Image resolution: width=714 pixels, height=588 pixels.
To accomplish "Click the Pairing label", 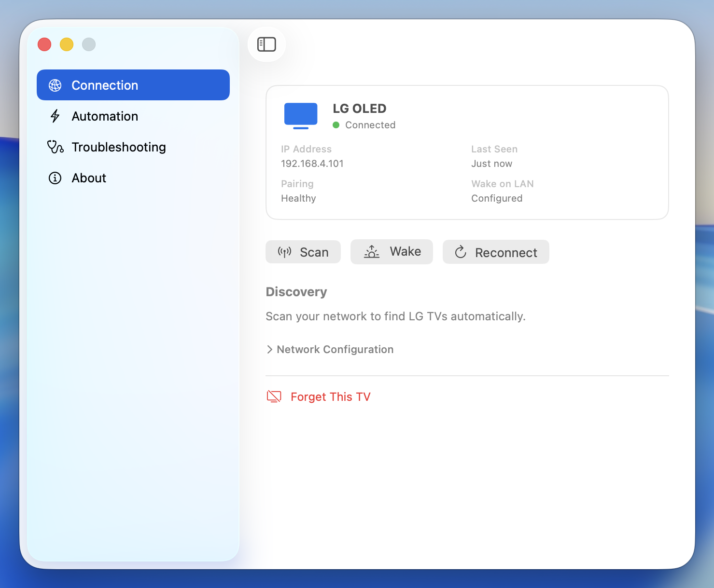I will pos(297,184).
